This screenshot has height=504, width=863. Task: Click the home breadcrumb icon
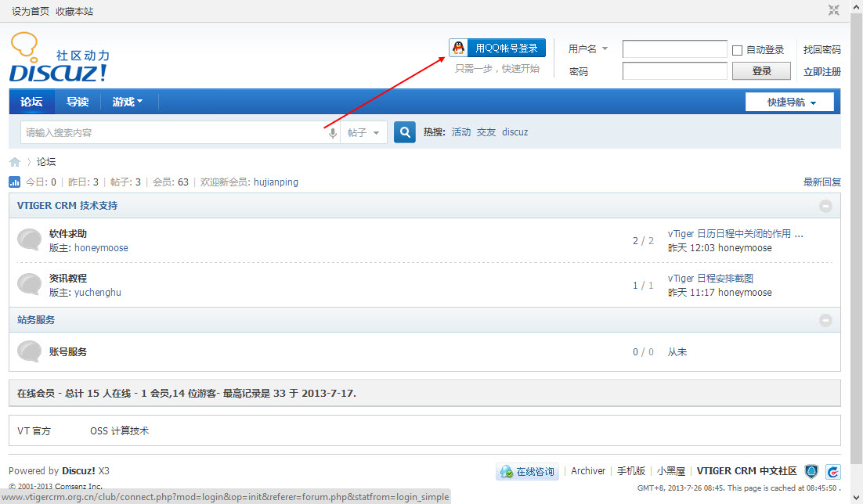coord(15,162)
